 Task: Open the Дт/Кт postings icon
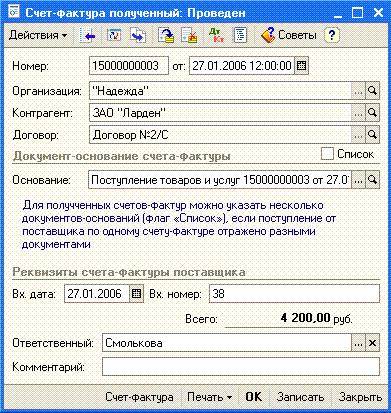[216, 35]
